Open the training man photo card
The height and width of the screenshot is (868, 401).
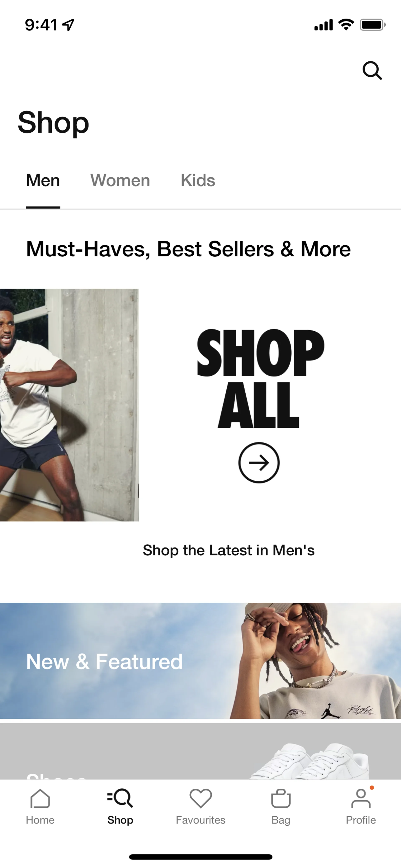pyautogui.click(x=69, y=405)
